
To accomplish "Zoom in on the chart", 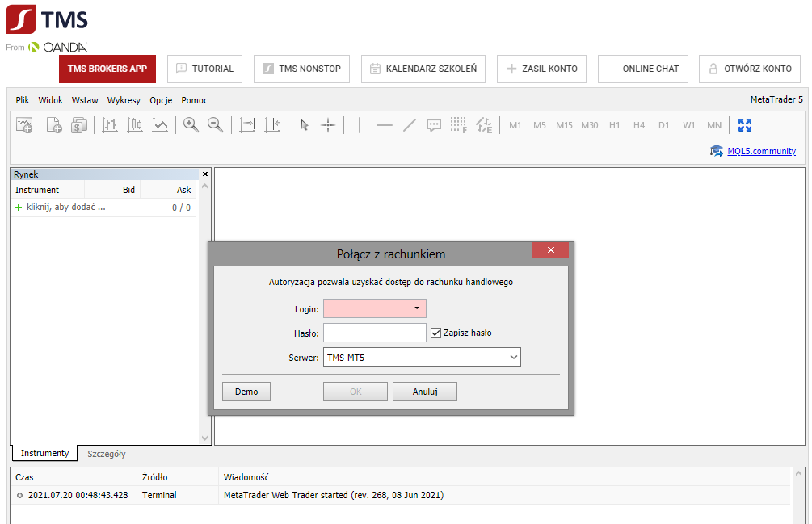I will click(x=191, y=125).
